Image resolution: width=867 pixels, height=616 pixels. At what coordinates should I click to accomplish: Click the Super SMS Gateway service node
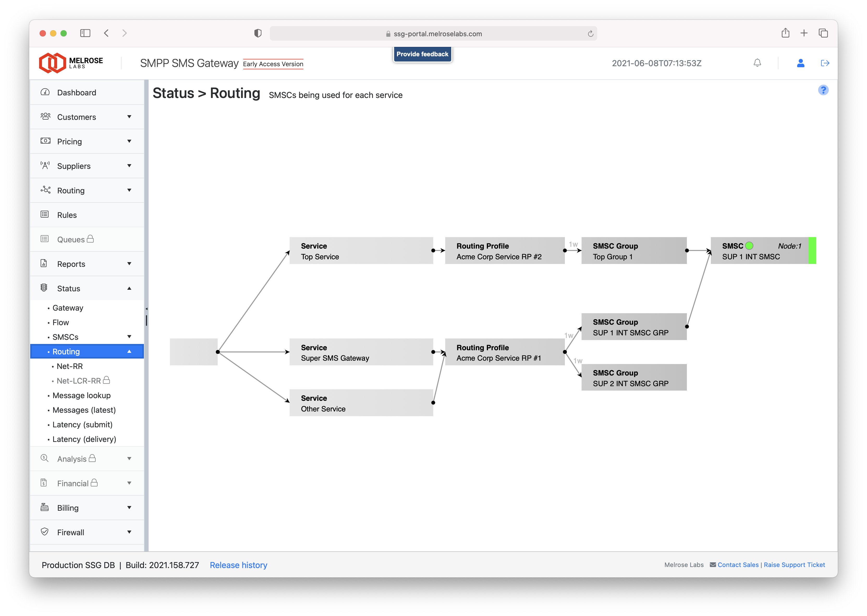[361, 352]
